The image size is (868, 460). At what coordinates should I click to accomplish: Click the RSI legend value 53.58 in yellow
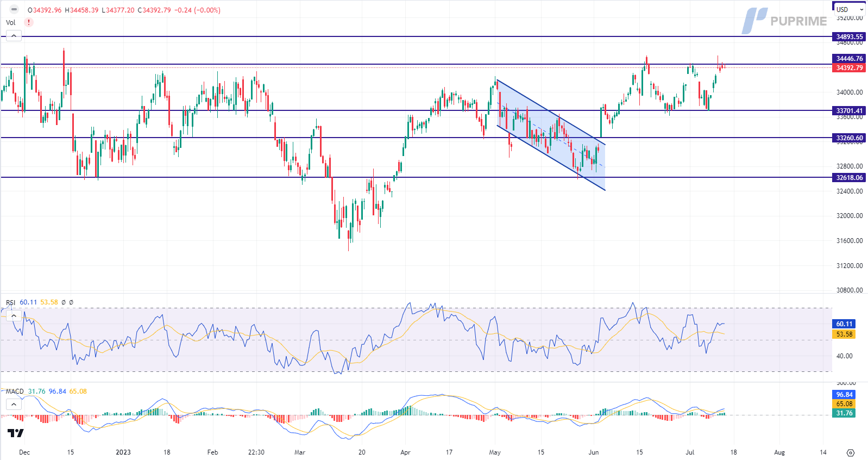[49, 302]
